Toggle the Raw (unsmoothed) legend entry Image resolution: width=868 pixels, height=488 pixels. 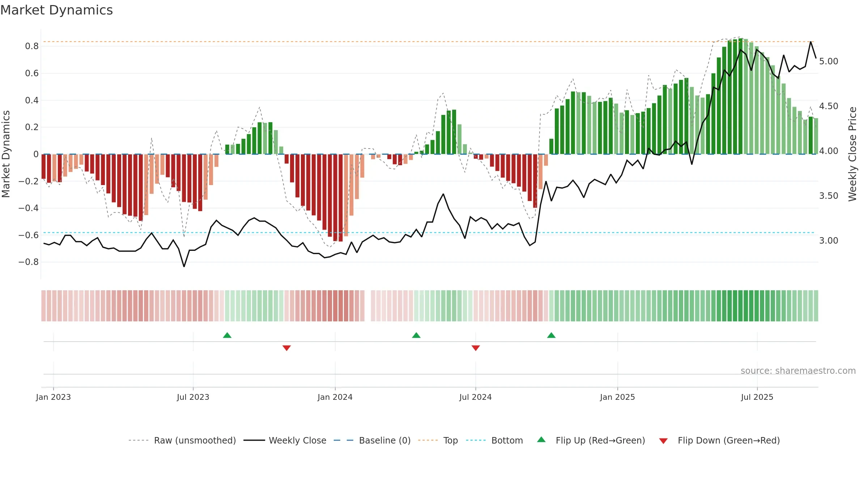(182, 440)
